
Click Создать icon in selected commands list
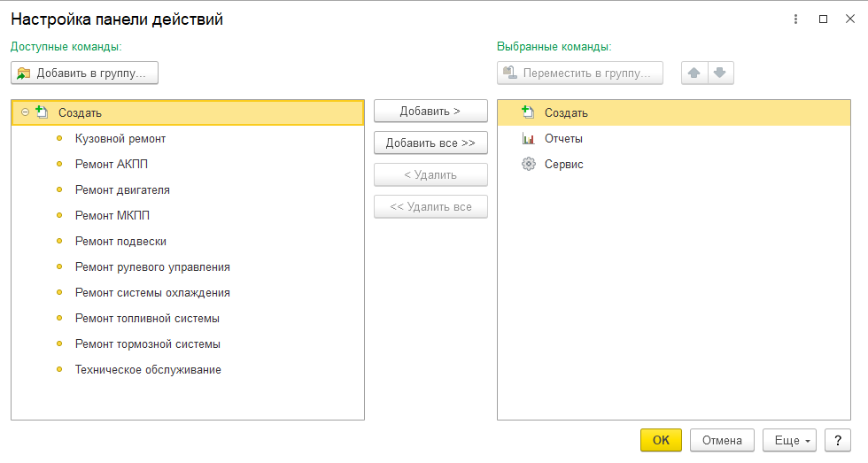tap(528, 112)
